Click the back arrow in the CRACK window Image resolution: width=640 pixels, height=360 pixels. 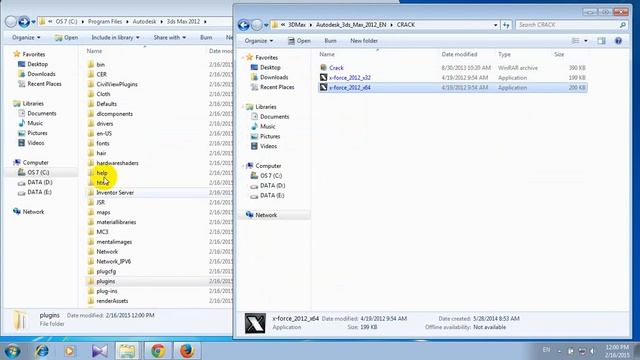[244, 25]
